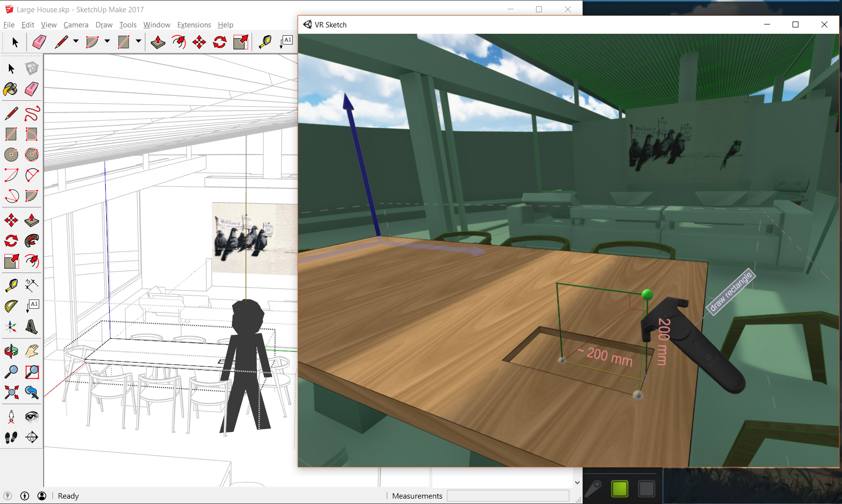842x504 pixels.
Task: Open the Camera menu
Action: [x=76, y=24]
